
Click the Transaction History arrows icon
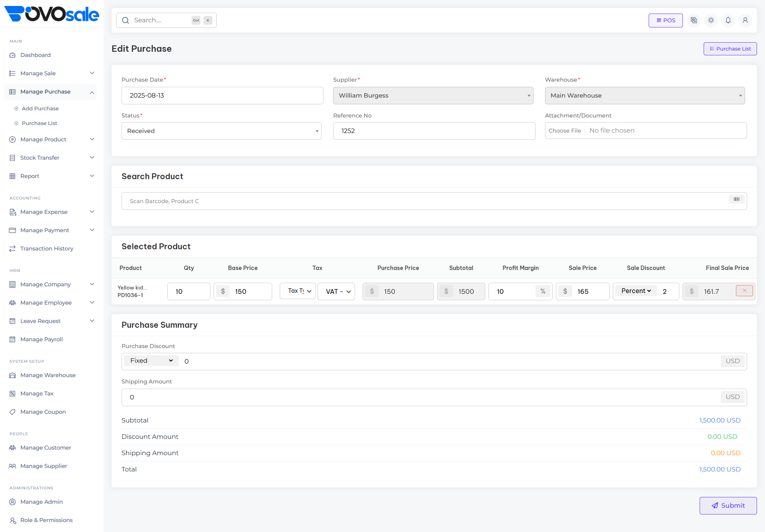(12, 249)
